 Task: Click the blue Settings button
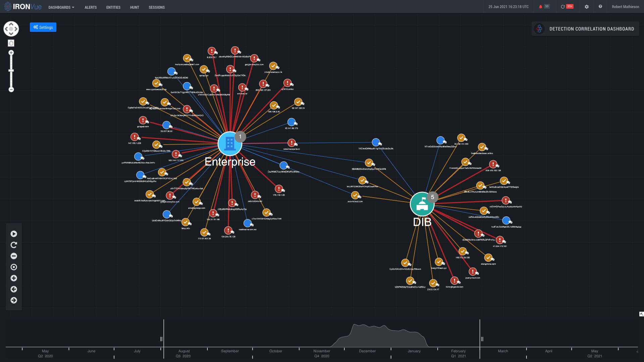point(43,27)
